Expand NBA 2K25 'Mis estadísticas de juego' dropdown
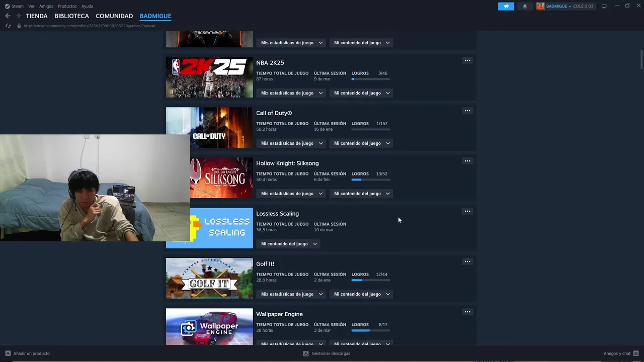The width and height of the screenshot is (644, 362). 291,93
